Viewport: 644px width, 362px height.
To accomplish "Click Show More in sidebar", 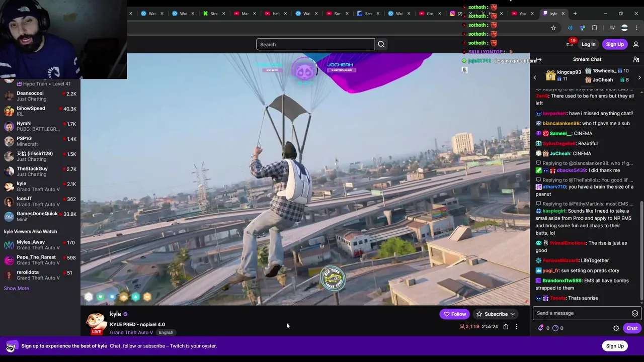I will click(17, 289).
